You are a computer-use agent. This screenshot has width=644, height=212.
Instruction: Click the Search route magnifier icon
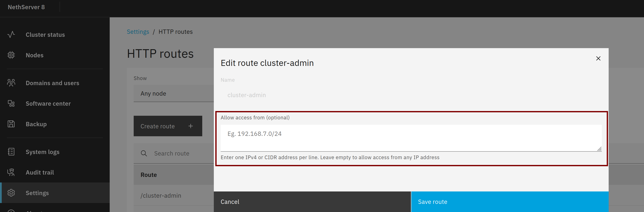144,153
